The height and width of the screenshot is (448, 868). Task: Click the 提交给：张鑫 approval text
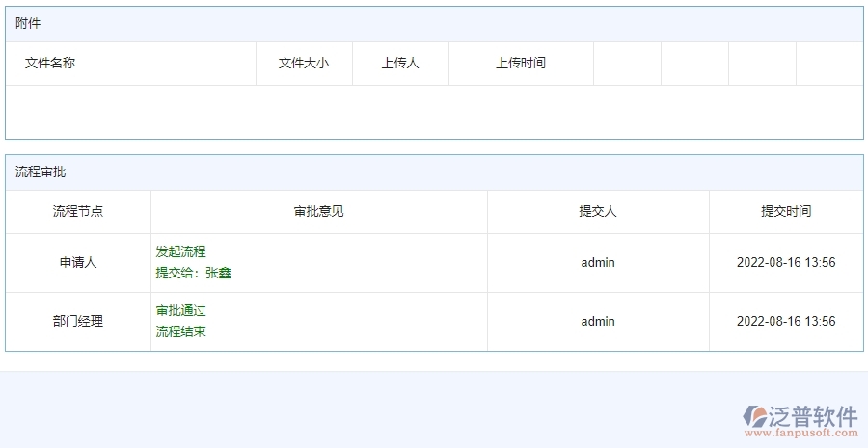click(194, 273)
